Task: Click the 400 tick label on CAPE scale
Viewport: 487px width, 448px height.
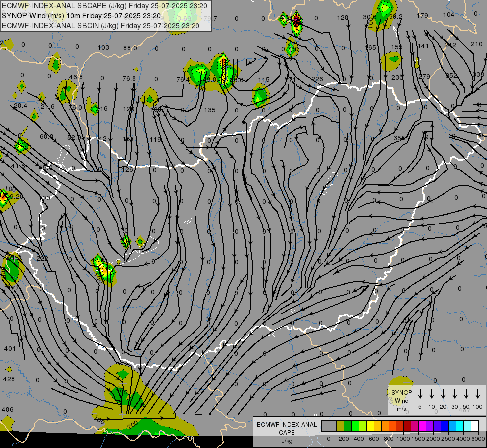Action: pyautogui.click(x=359, y=439)
